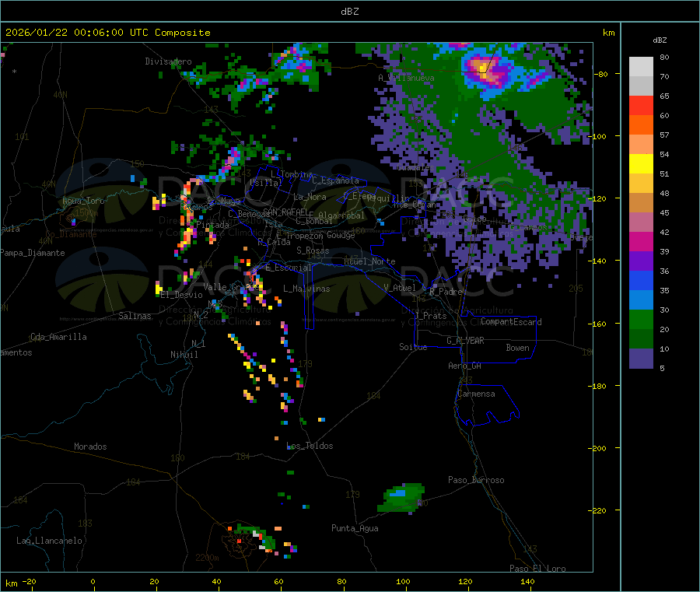Image resolution: width=700 pixels, height=592 pixels.
Task: Click the -220 tick on the right km axis
Action: (599, 511)
